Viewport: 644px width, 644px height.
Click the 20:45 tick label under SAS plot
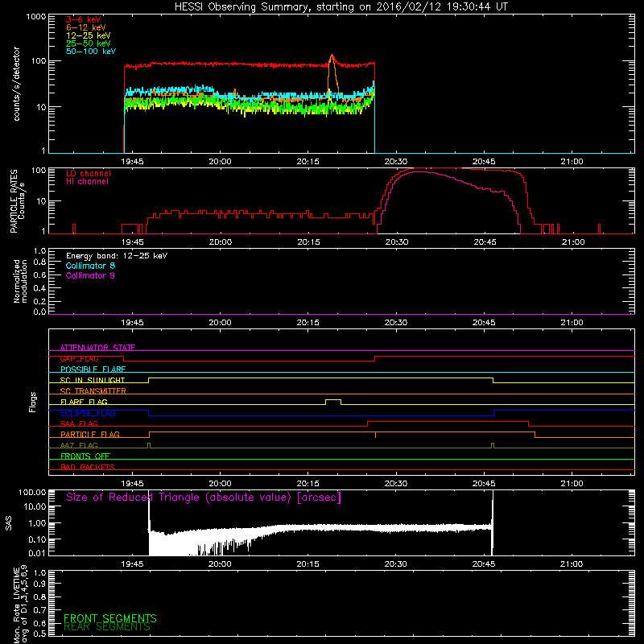coord(484,564)
